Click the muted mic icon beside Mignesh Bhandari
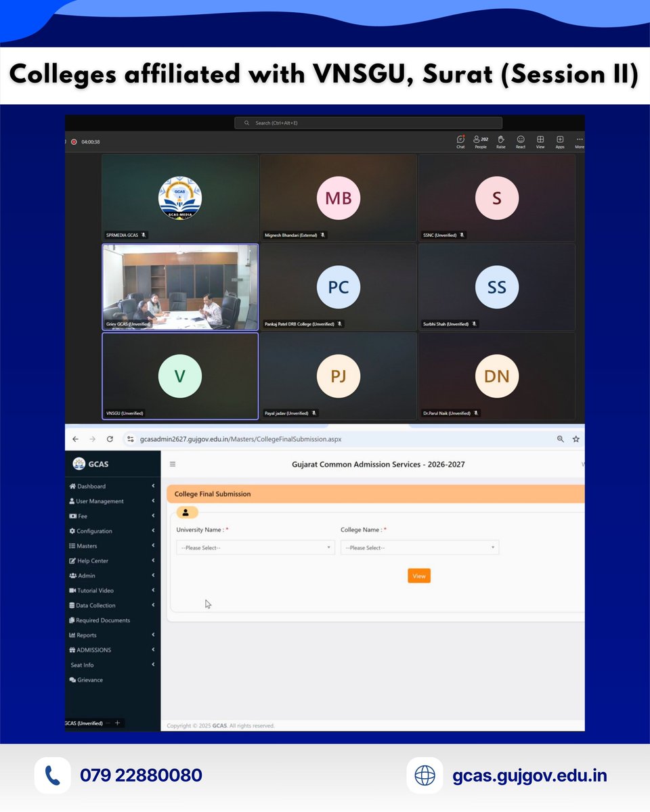The image size is (650, 812). 323,235
